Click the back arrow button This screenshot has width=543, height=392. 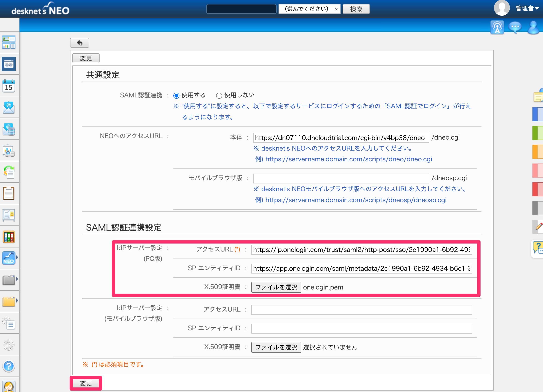click(79, 43)
